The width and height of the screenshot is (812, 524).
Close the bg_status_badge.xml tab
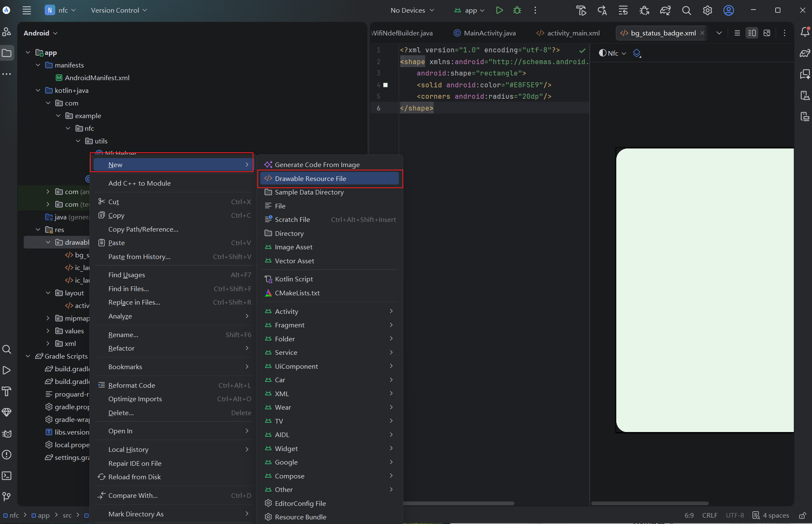pyautogui.click(x=702, y=33)
